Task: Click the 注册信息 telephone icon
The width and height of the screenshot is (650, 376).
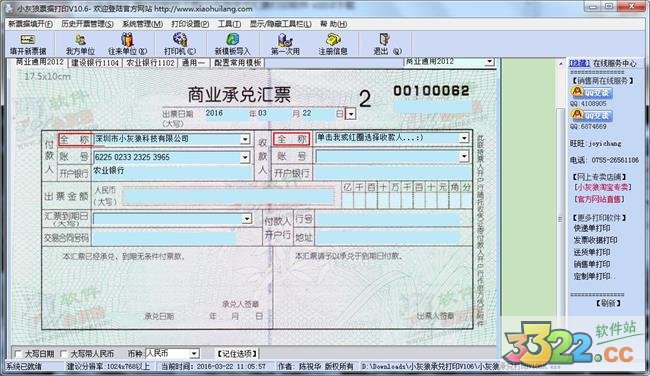Action: tap(333, 44)
